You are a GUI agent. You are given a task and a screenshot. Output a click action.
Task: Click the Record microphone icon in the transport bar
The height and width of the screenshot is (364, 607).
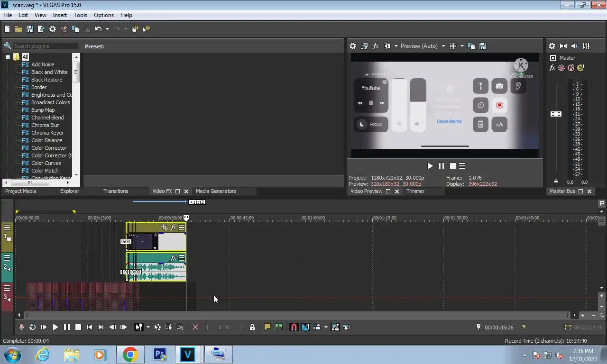(x=21, y=327)
